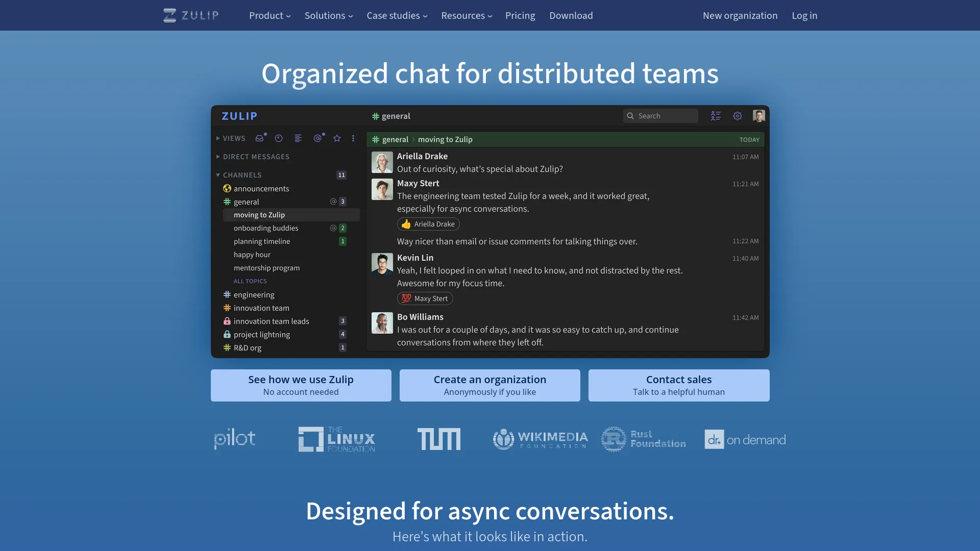Open the recent conversations clock icon
Image resolution: width=980 pixels, height=551 pixels.
(x=279, y=138)
